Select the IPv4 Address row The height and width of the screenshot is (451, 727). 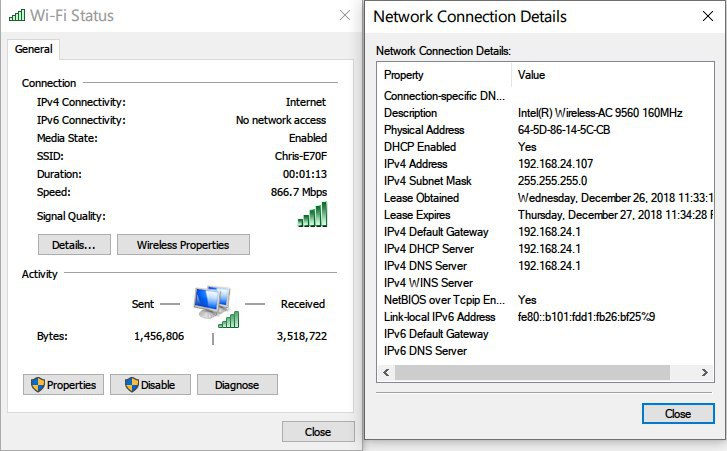pyautogui.click(x=416, y=164)
